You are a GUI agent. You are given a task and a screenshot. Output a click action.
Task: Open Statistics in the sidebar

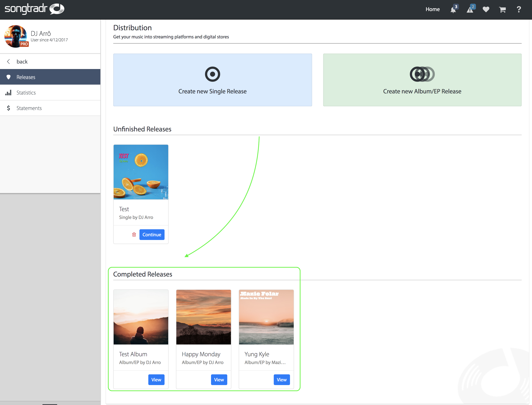[x=50, y=92]
